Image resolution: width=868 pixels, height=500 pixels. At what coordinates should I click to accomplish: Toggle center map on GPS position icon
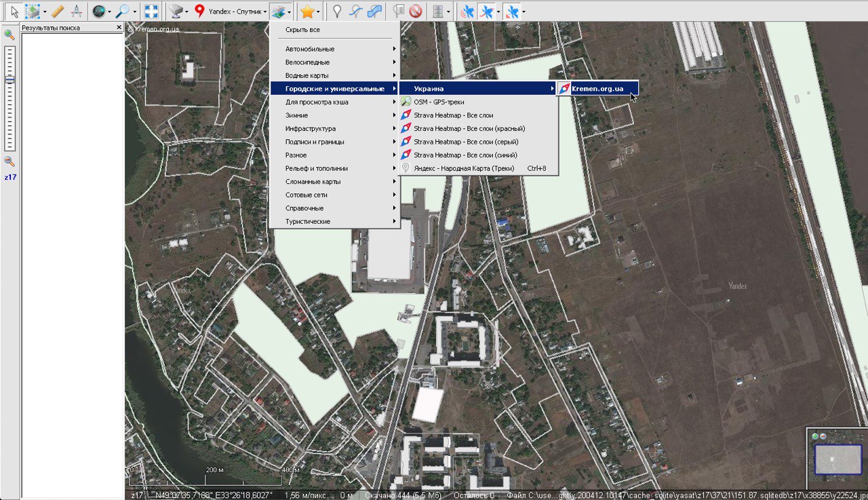pos(513,11)
